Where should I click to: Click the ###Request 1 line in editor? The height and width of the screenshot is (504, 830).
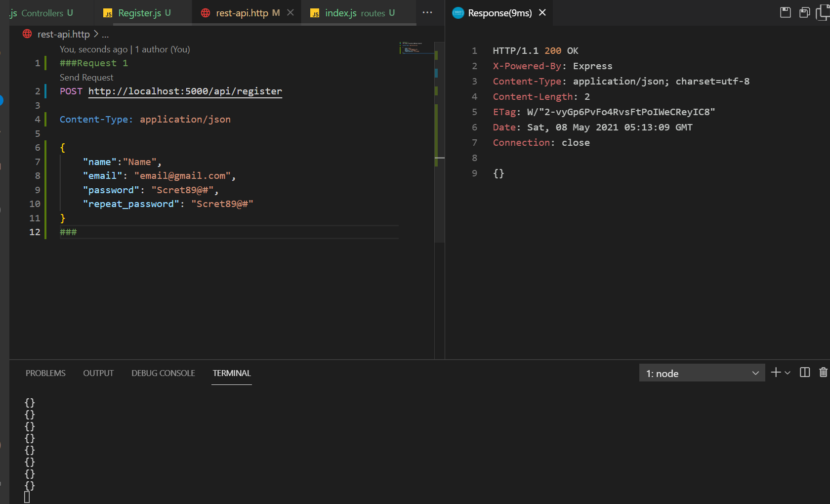coord(94,63)
